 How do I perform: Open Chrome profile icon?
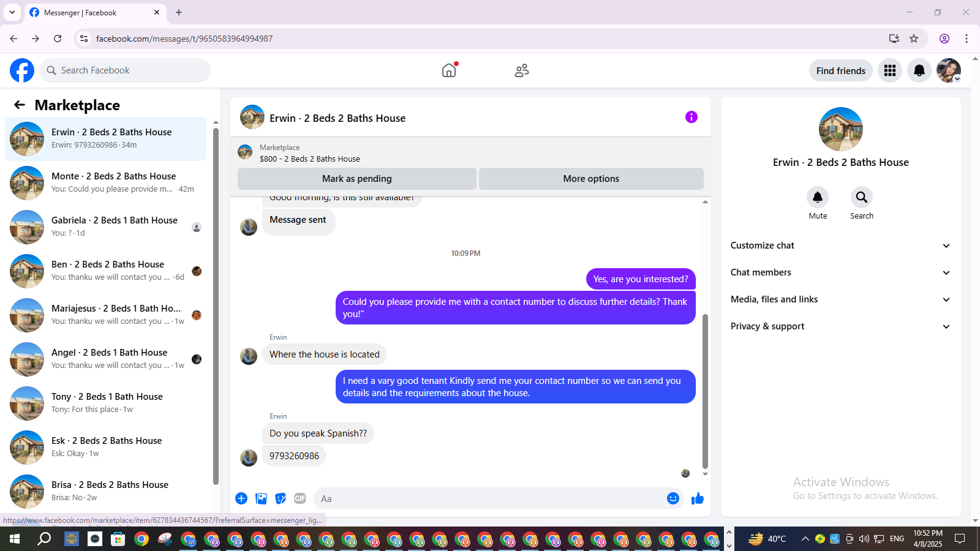pyautogui.click(x=944, y=39)
